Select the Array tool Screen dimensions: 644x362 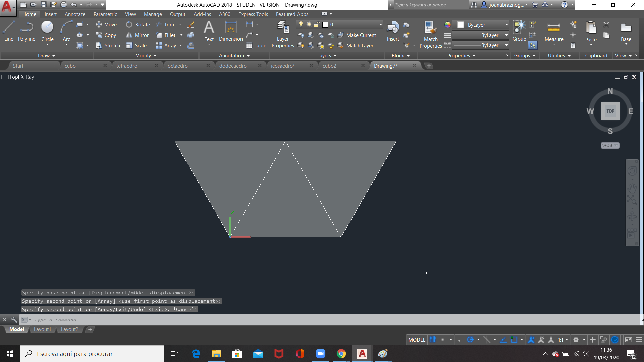click(x=166, y=46)
